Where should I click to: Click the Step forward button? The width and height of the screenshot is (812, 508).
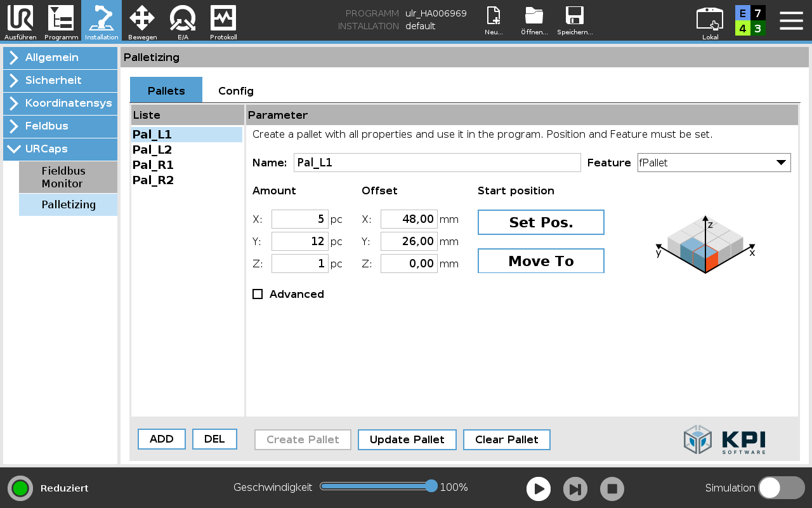pos(575,489)
